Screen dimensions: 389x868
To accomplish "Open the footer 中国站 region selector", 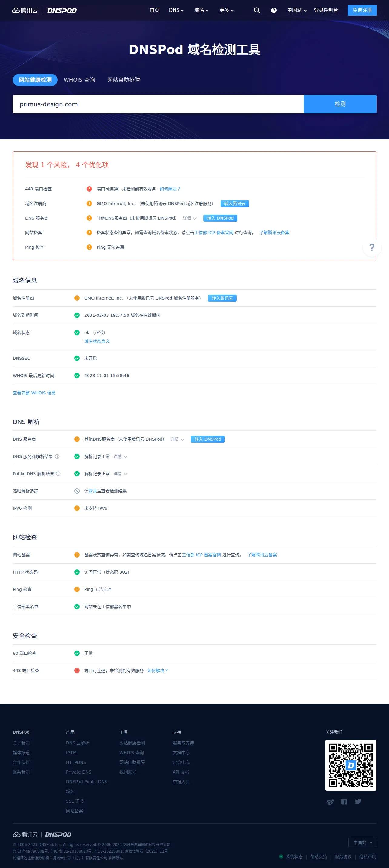I will [362, 842].
